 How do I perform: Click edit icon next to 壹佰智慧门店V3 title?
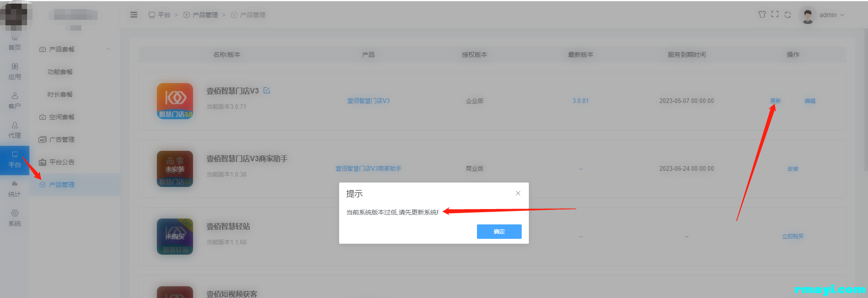pos(267,90)
